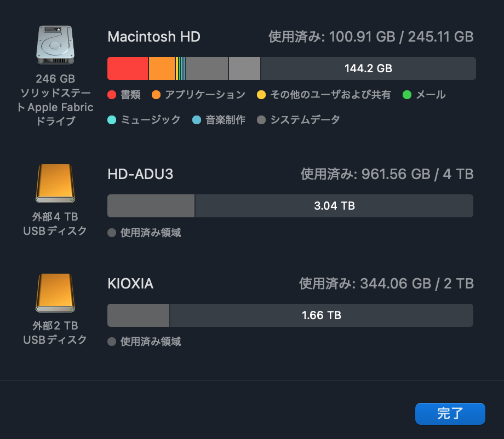Click the HD-ADU3 external drive icon

(x=55, y=182)
